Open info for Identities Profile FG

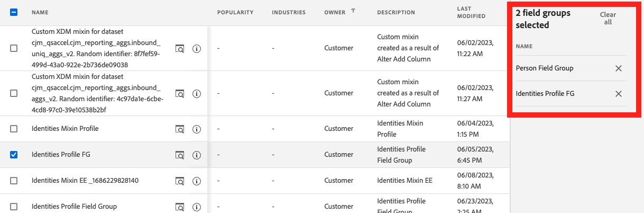(x=197, y=155)
